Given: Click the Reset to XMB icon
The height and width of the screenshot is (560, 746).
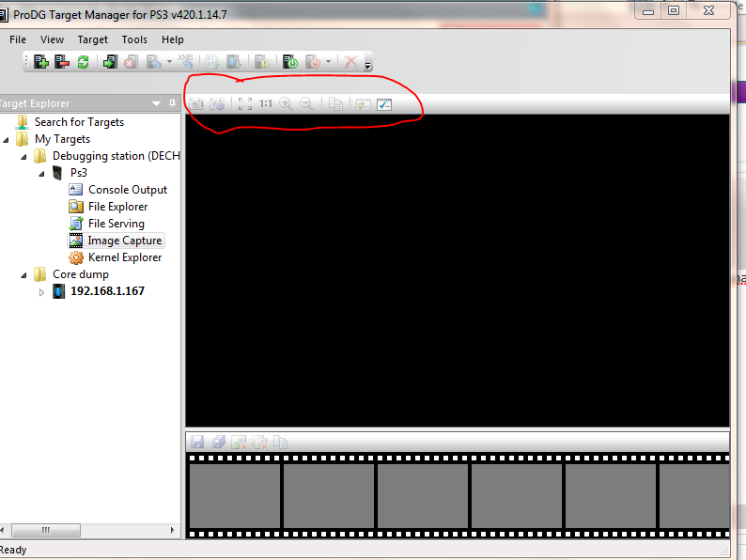Looking at the screenshot, I should click(x=185, y=62).
